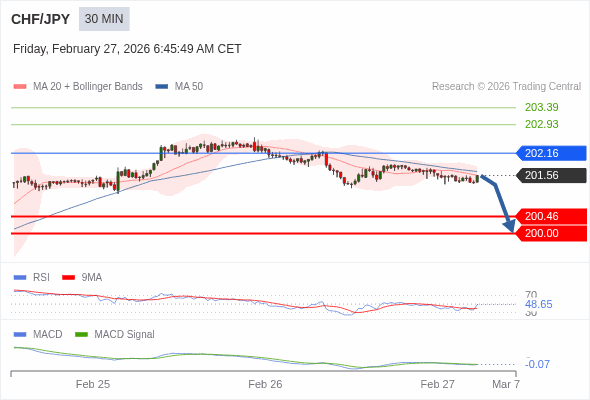Click the red 200.46 support price tag
The width and height of the screenshot is (590, 400).
tap(551, 216)
